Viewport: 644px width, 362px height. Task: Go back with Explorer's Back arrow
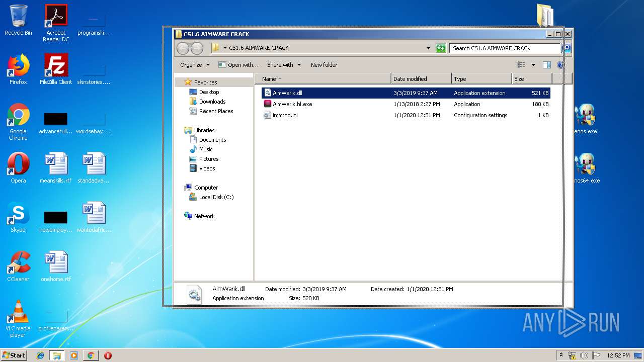(183, 48)
